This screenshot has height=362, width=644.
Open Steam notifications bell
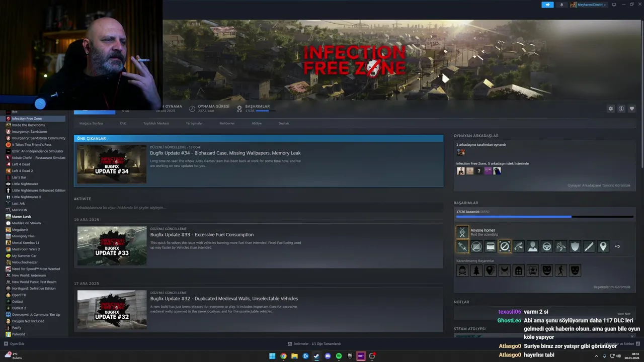coord(561,5)
